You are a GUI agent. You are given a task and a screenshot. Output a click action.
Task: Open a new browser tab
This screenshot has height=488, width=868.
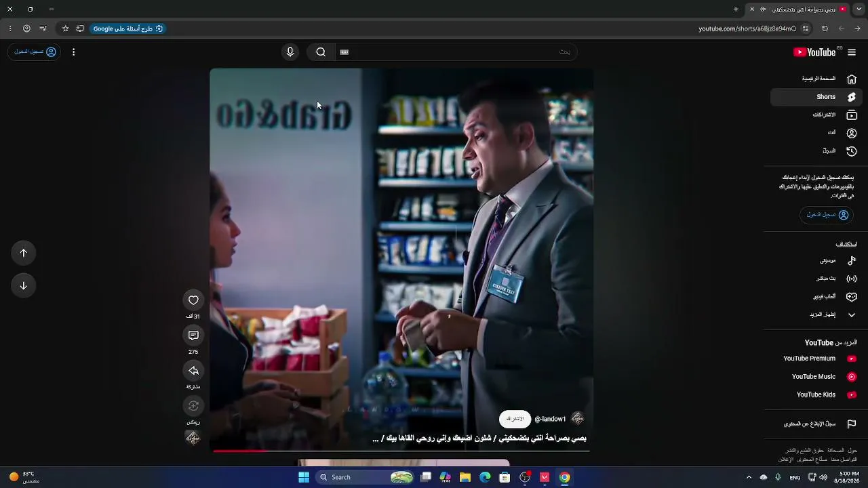tap(736, 9)
